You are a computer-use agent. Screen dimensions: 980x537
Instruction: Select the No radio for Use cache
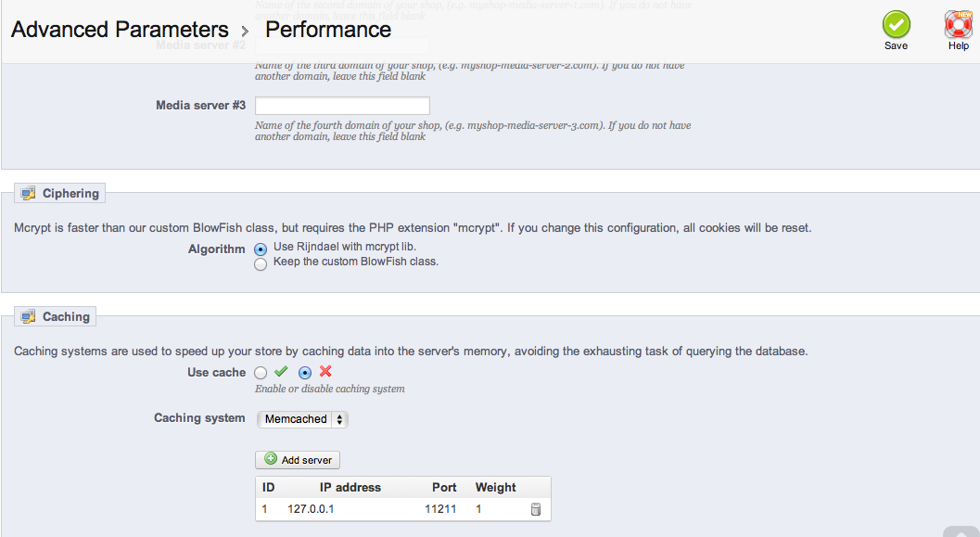coord(305,373)
